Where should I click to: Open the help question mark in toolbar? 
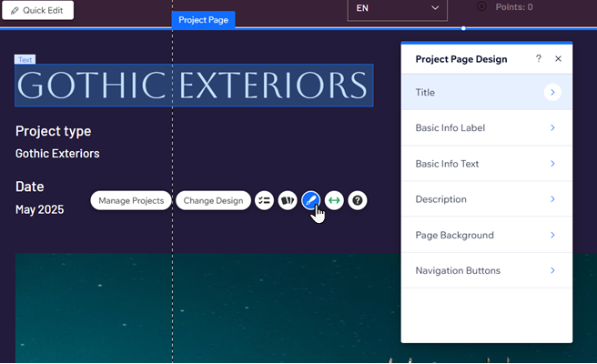[358, 200]
